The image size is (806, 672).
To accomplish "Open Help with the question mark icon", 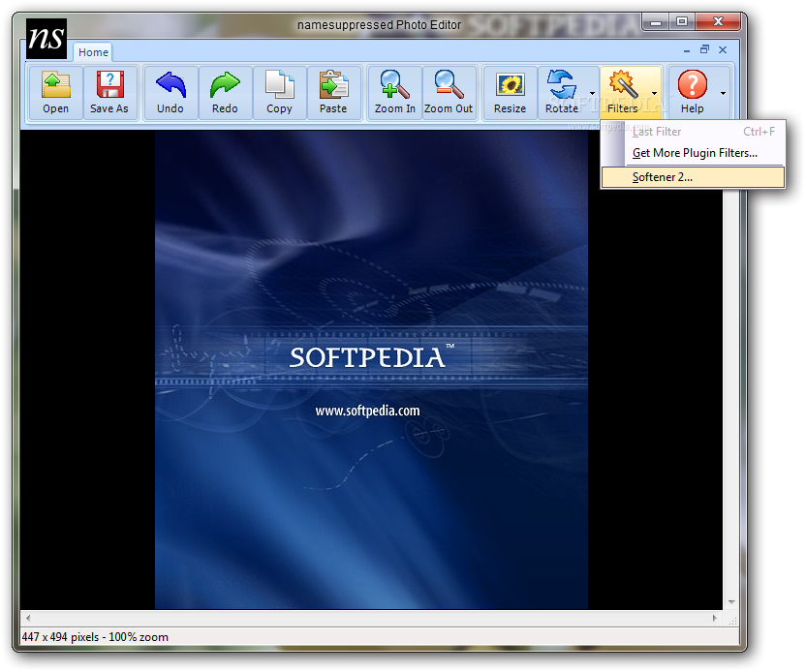I will pyautogui.click(x=692, y=93).
